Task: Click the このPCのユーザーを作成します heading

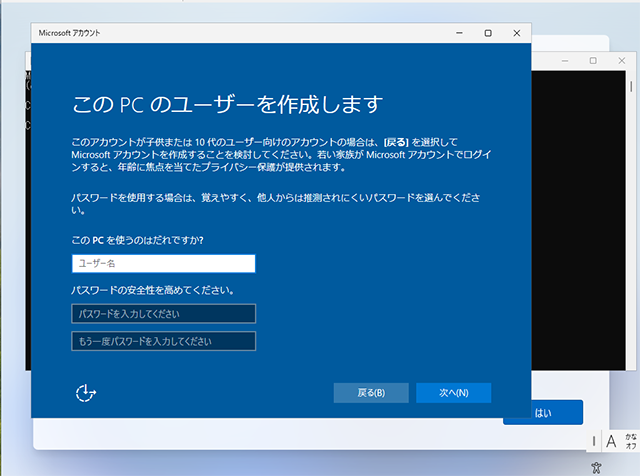Action: click(228, 104)
